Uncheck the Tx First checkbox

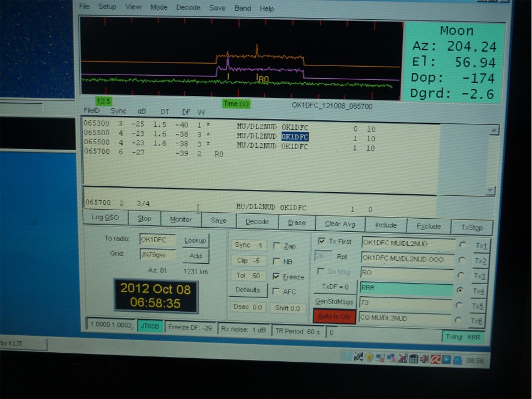tap(321, 241)
